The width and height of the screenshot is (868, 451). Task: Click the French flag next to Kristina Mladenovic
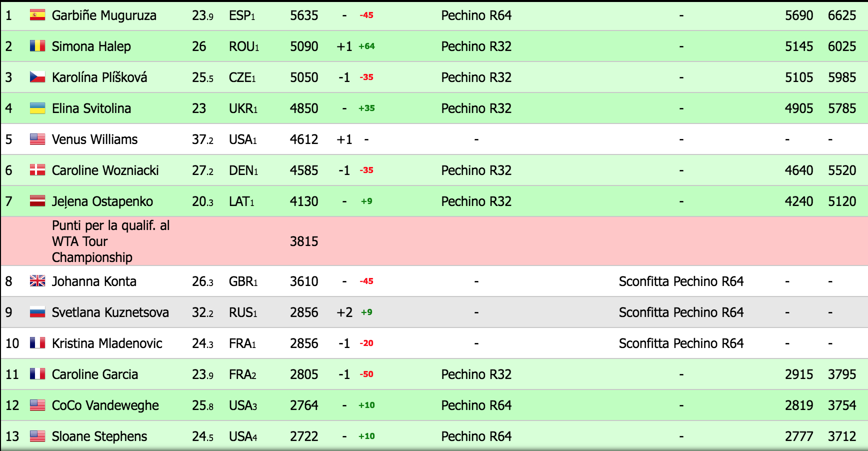point(37,343)
